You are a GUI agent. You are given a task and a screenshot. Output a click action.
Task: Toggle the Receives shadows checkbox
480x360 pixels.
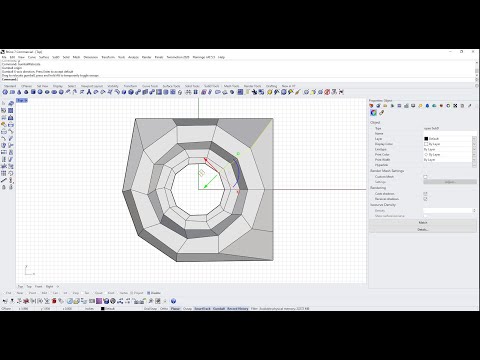(425, 199)
